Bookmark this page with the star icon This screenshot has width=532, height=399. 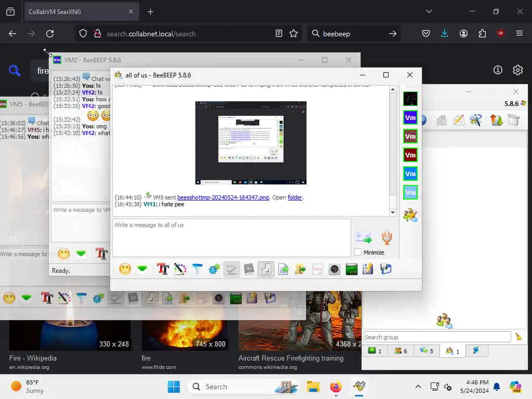coord(294,34)
